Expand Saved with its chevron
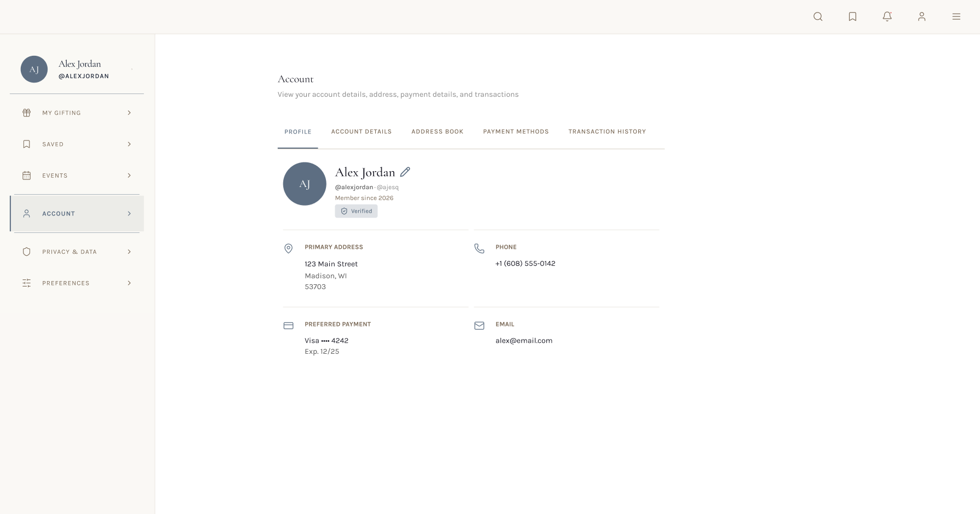This screenshot has height=514, width=980. pyautogui.click(x=129, y=144)
